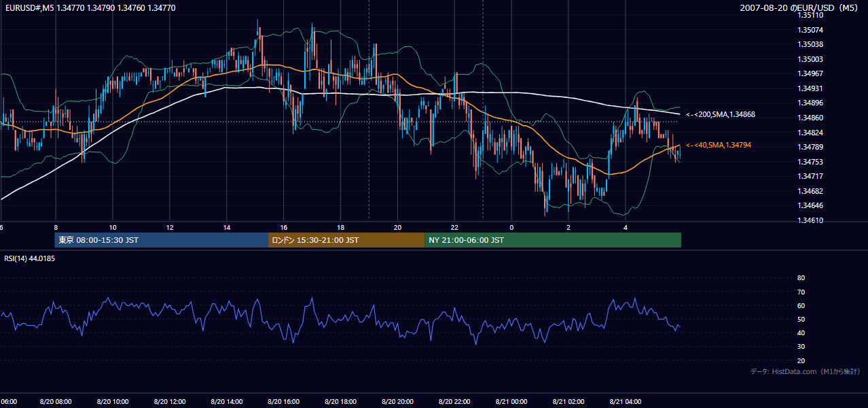Click the RSI(14) 44.0185 indicator label
Image resolution: width=868 pixels, height=408 pixels.
30,258
